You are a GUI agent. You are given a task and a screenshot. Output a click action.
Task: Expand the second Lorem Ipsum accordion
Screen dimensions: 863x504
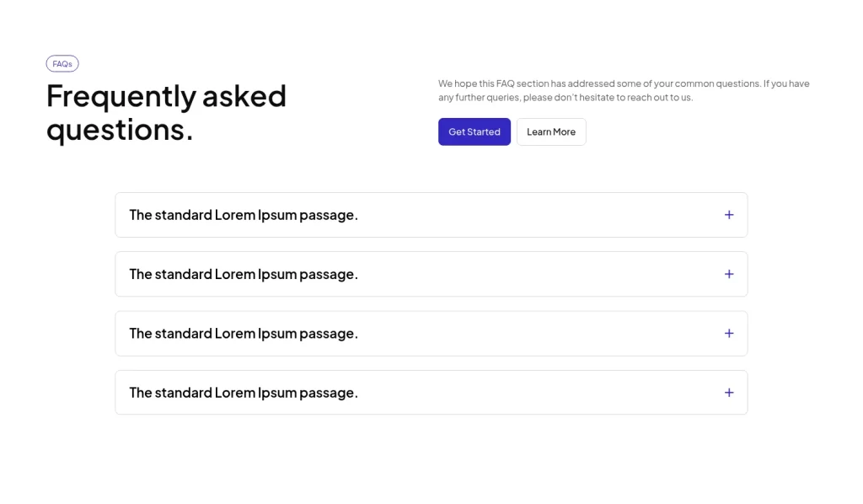pyautogui.click(x=431, y=274)
